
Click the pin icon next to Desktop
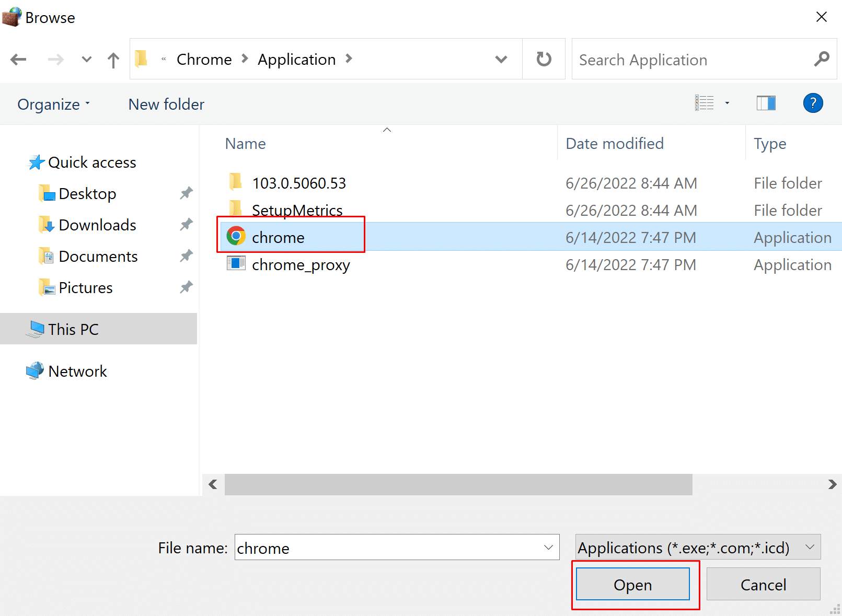point(186,193)
